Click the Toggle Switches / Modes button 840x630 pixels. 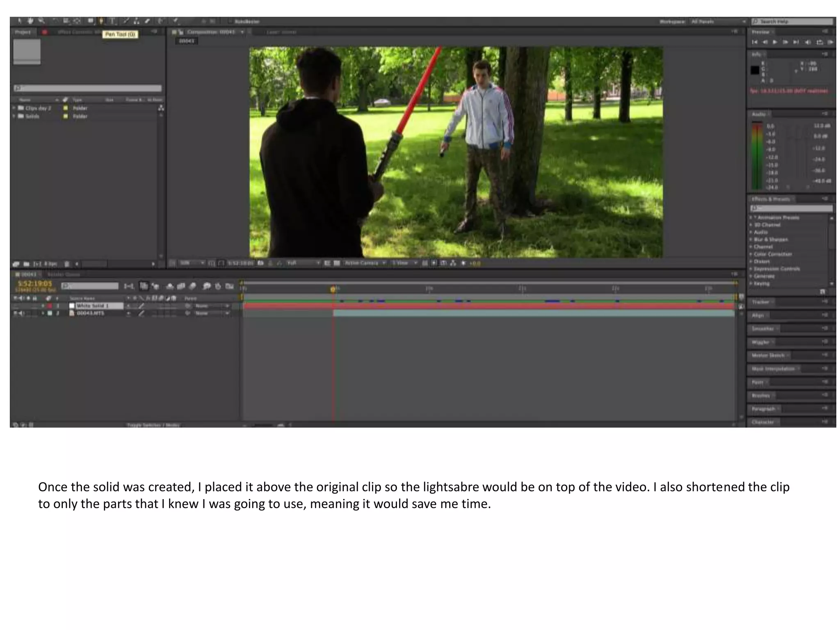pos(153,425)
